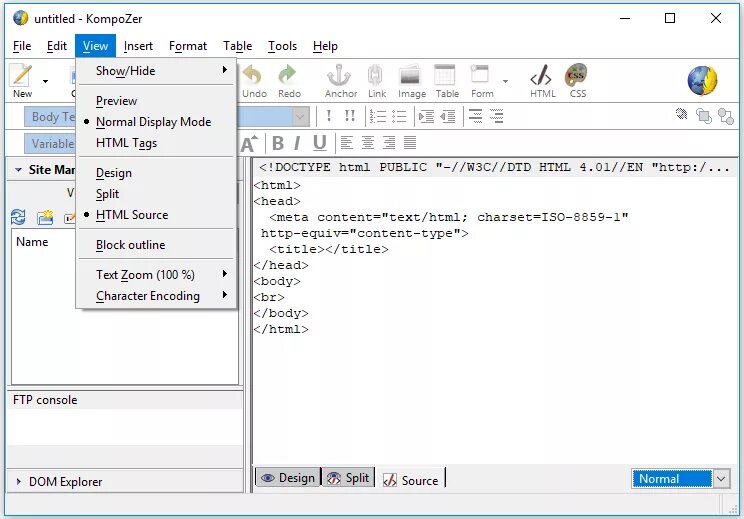Toggle Block outline option
The width and height of the screenshot is (744, 519).
pos(157,245)
